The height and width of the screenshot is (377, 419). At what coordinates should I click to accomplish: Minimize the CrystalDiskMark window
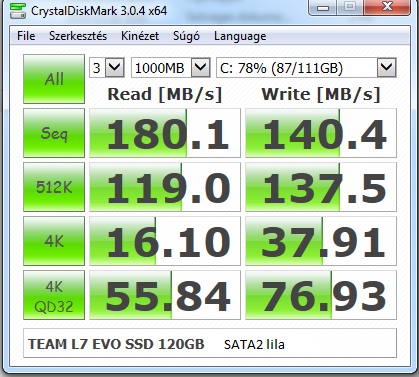[323, 7]
